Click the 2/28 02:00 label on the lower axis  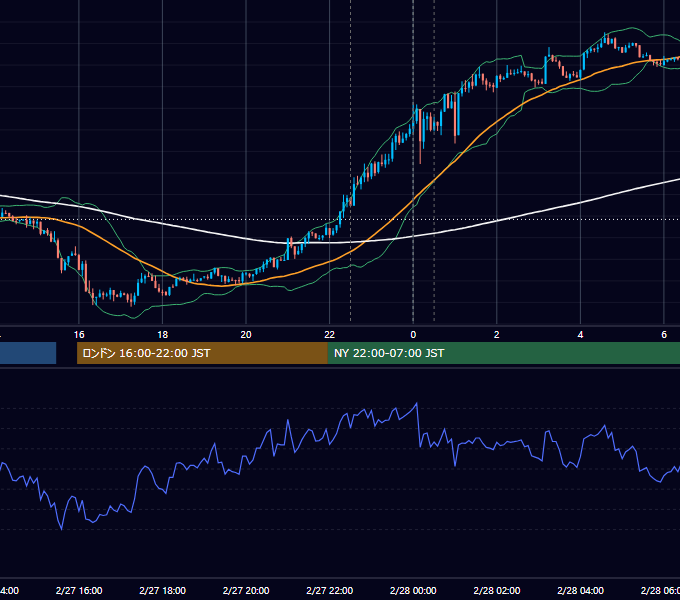497,590
